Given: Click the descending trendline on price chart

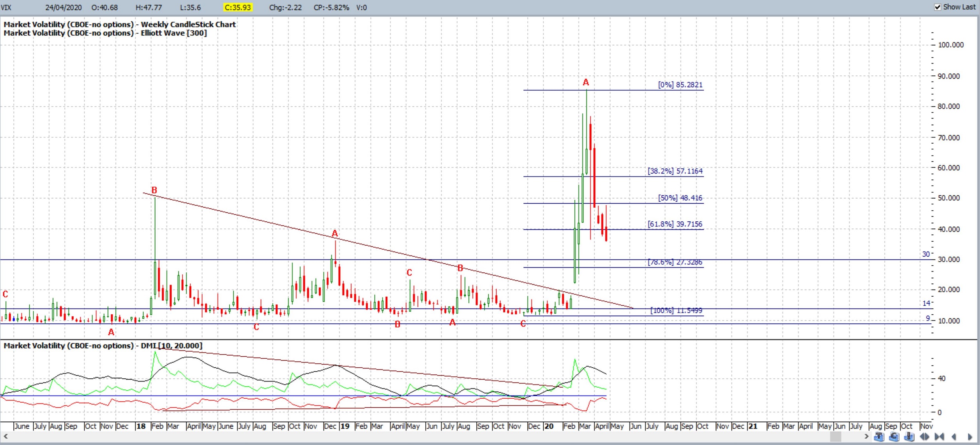Looking at the screenshot, I should tap(388, 250).
